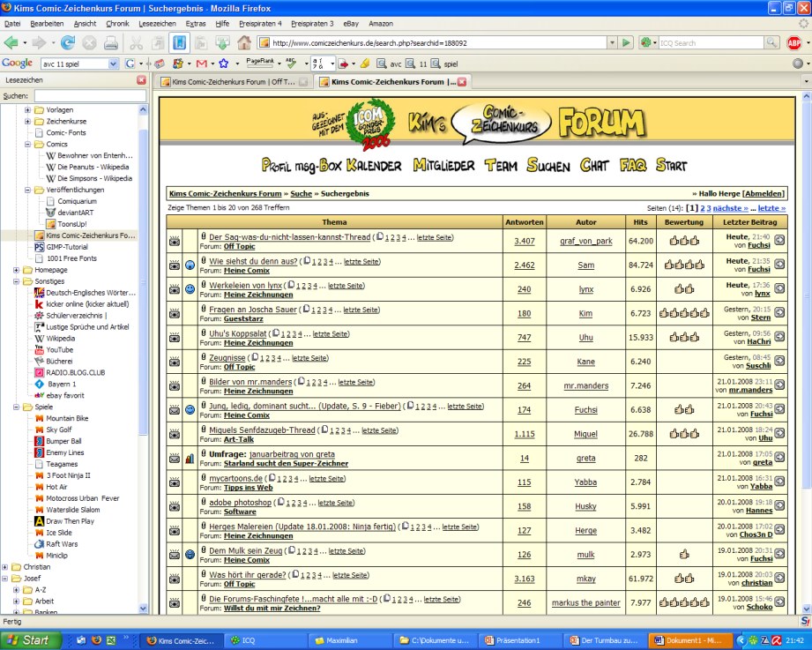Open the Google toolbar search dropdown

[x=113, y=64]
